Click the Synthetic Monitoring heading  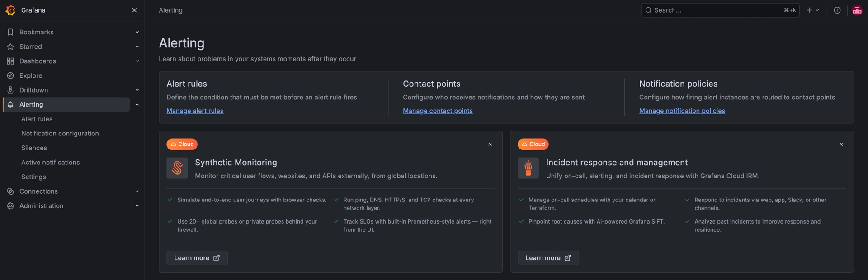tap(236, 163)
